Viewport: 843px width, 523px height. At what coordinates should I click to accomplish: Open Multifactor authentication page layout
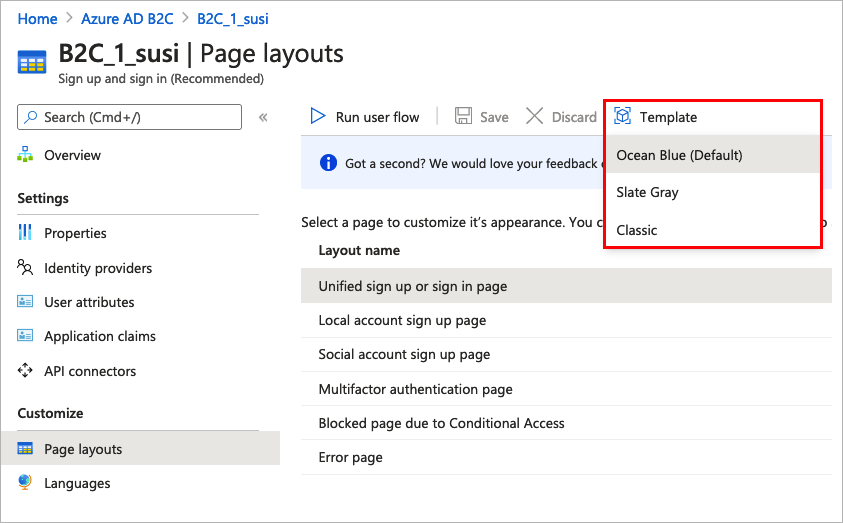tap(415, 389)
